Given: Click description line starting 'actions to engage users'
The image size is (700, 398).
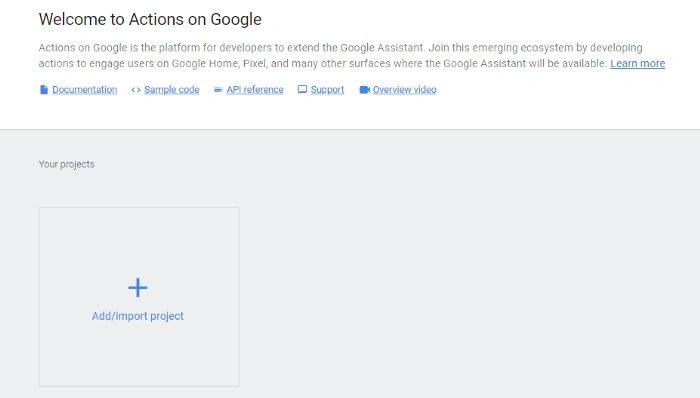Looking at the screenshot, I should [x=324, y=63].
